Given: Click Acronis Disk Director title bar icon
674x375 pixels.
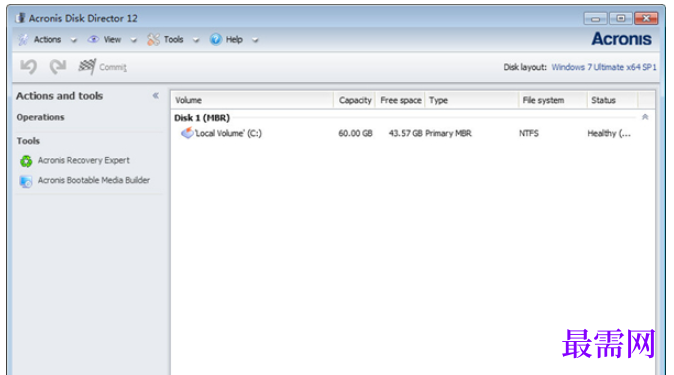Looking at the screenshot, I should click(20, 18).
